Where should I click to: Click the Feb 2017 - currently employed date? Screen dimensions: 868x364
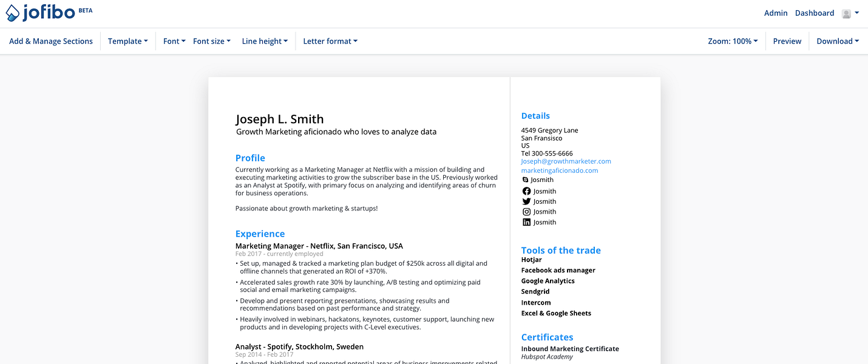tap(279, 254)
